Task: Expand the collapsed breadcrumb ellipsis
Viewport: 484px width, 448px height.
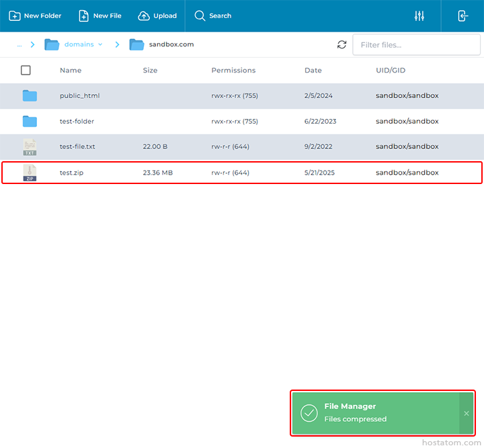Action: click(x=19, y=45)
